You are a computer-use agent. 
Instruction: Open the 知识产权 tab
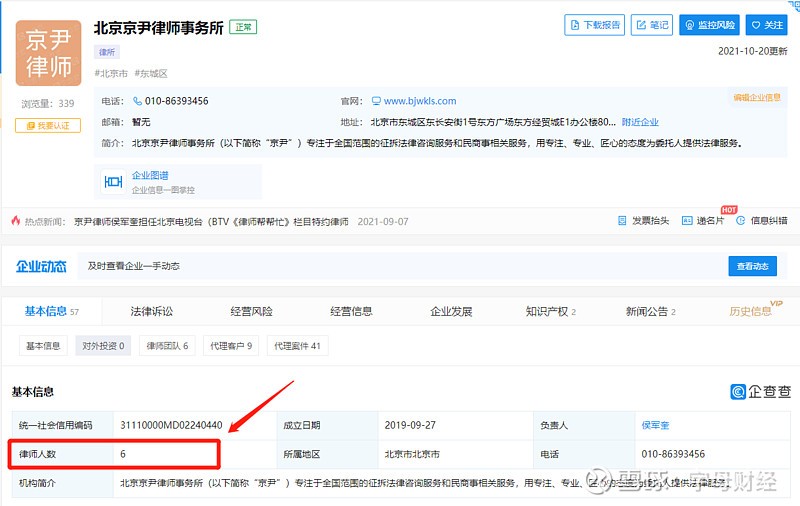click(550, 312)
